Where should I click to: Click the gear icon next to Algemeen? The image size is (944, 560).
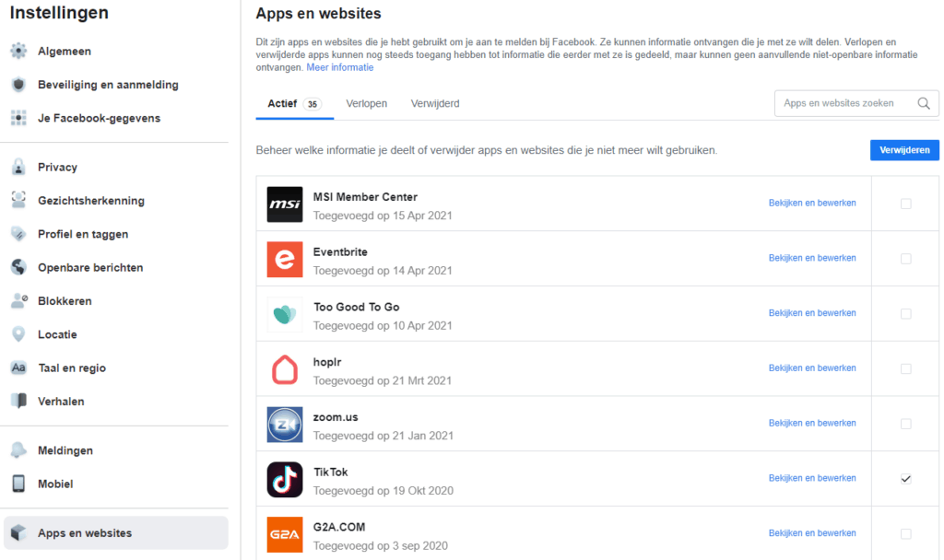[18, 52]
